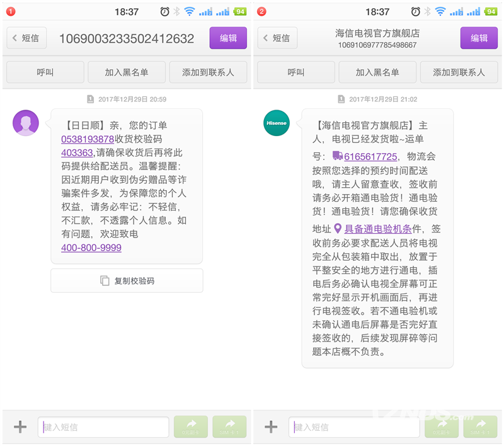Tap plus attachment icon in left screen
This screenshot has height=446, width=504.
[20, 426]
